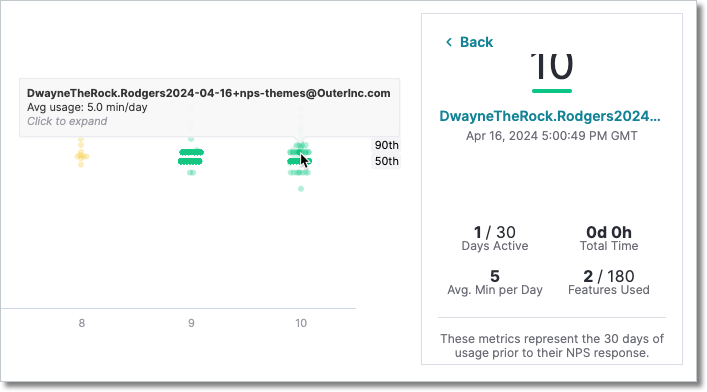The width and height of the screenshot is (707, 392).
Task: Click the score 9 axis label
Action: click(191, 323)
